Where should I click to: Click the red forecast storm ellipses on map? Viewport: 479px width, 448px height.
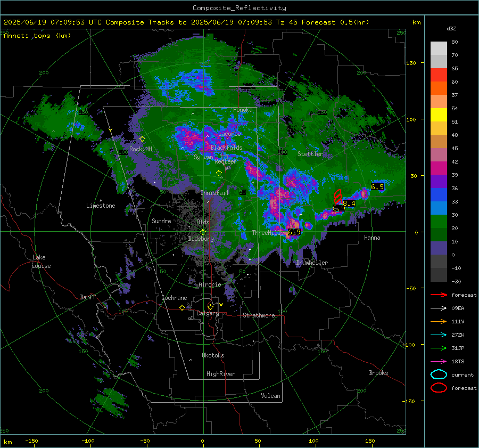(x=337, y=197)
